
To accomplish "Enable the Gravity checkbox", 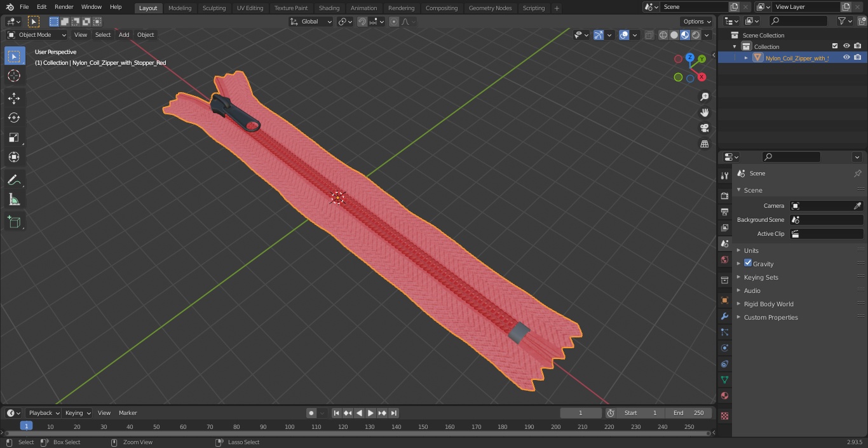I will click(748, 263).
